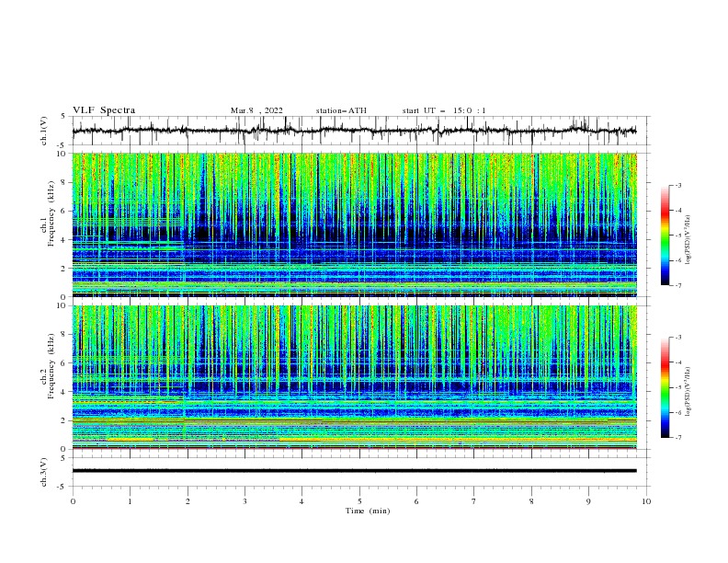Click the "station=ATH" header label

point(341,110)
